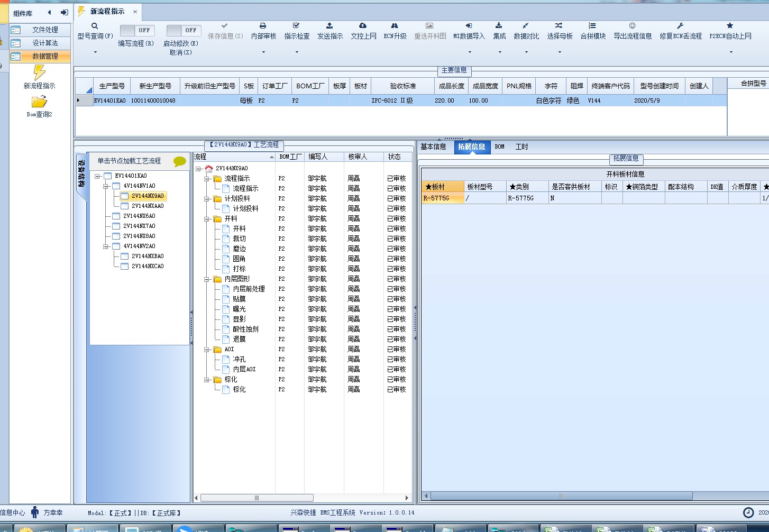769x532 pixels.
Task: Click the R-5775G 板材 cell
Action: [443, 198]
